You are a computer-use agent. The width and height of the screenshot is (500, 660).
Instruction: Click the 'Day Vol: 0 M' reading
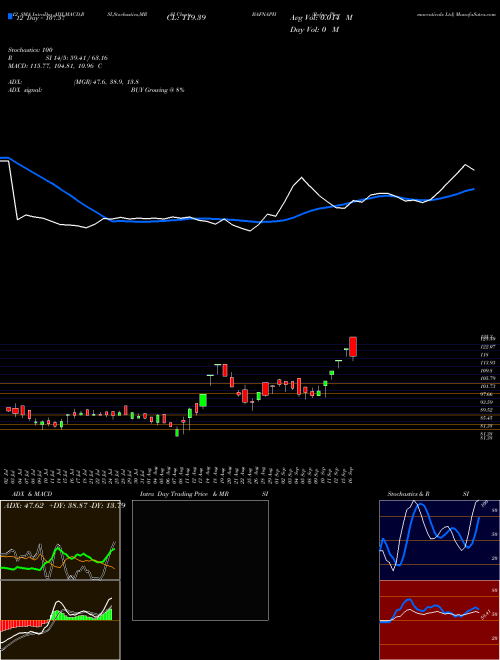coord(314,30)
